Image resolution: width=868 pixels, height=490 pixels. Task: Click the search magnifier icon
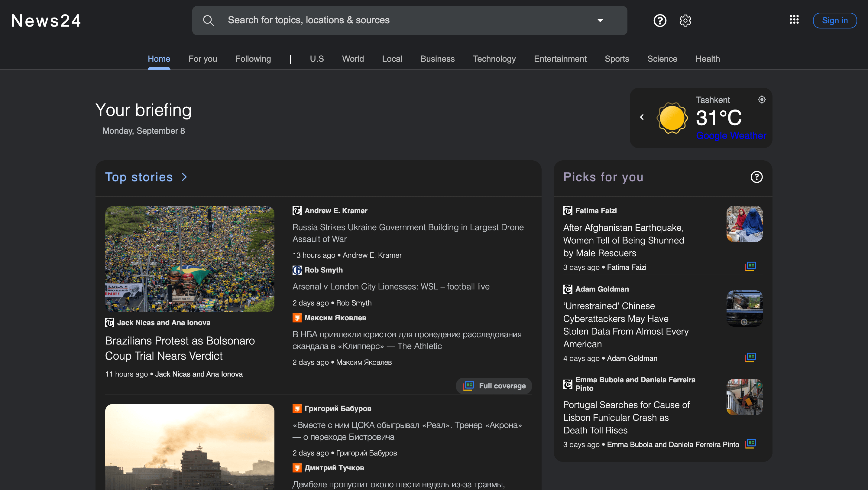pos(208,20)
